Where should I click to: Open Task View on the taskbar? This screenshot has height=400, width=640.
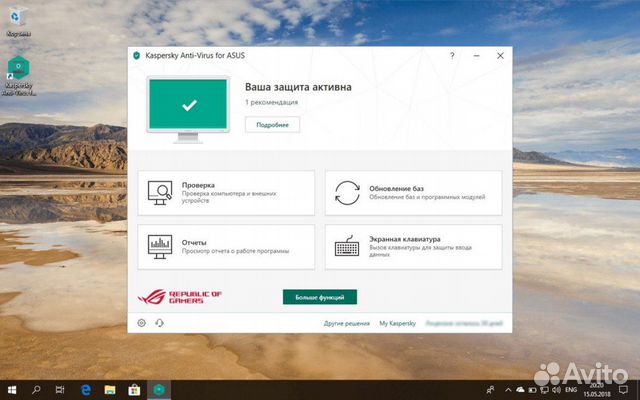[x=60, y=390]
